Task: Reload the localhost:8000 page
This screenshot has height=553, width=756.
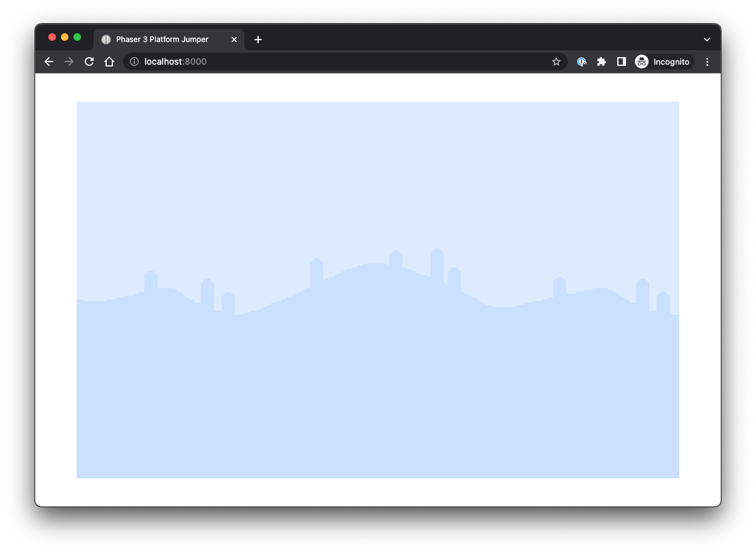Action: [x=89, y=62]
